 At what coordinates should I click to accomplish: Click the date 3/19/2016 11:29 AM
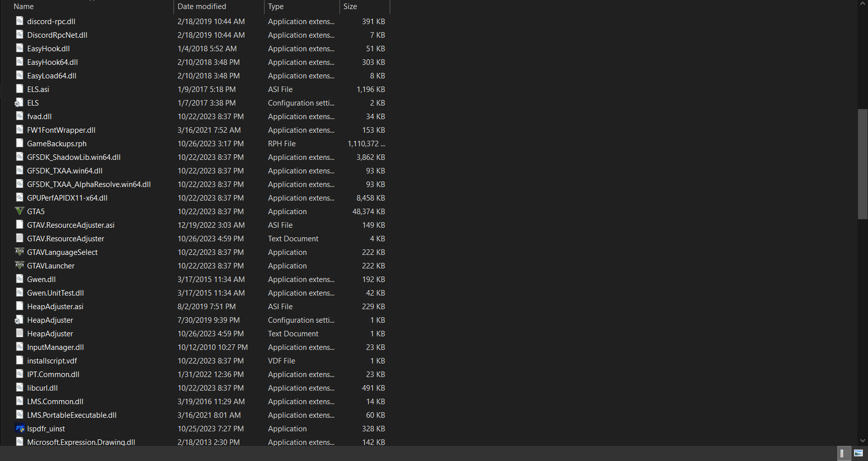[211, 402]
